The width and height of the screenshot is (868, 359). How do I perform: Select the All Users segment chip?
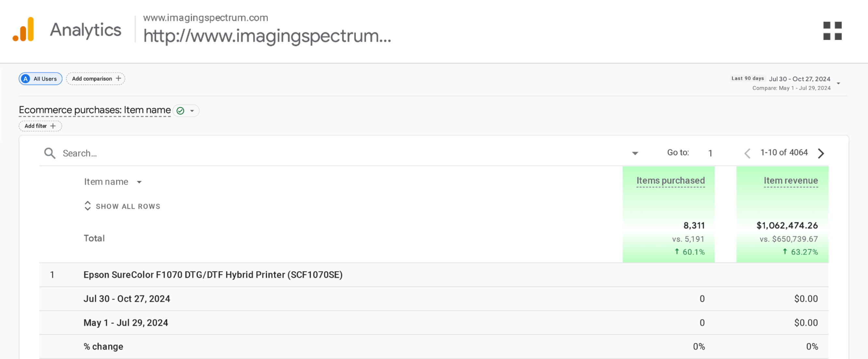click(40, 78)
